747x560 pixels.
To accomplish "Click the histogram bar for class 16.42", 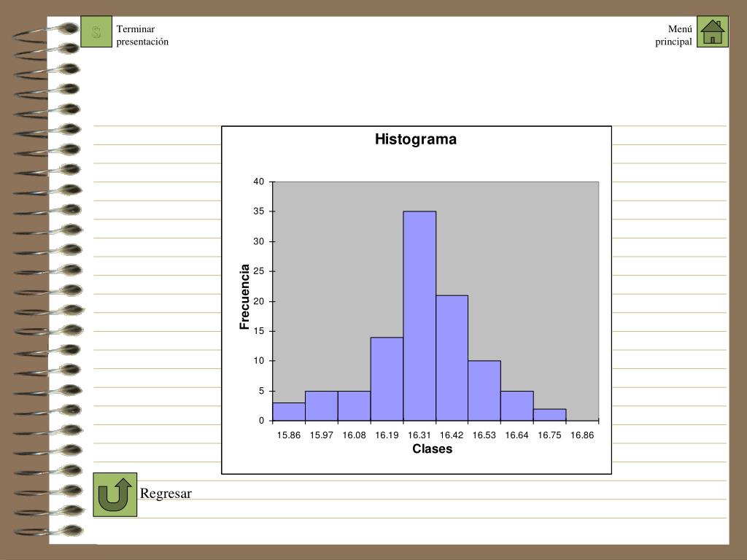I will coord(452,358).
